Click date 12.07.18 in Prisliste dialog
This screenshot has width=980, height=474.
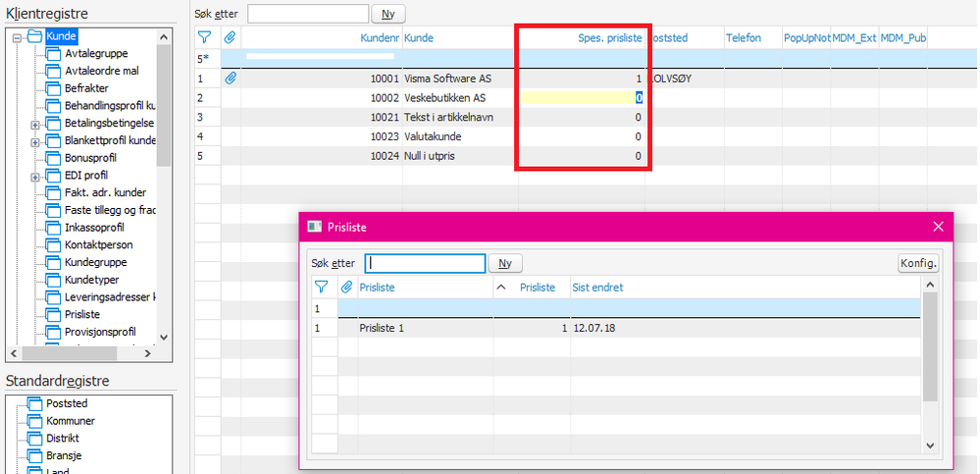click(593, 328)
